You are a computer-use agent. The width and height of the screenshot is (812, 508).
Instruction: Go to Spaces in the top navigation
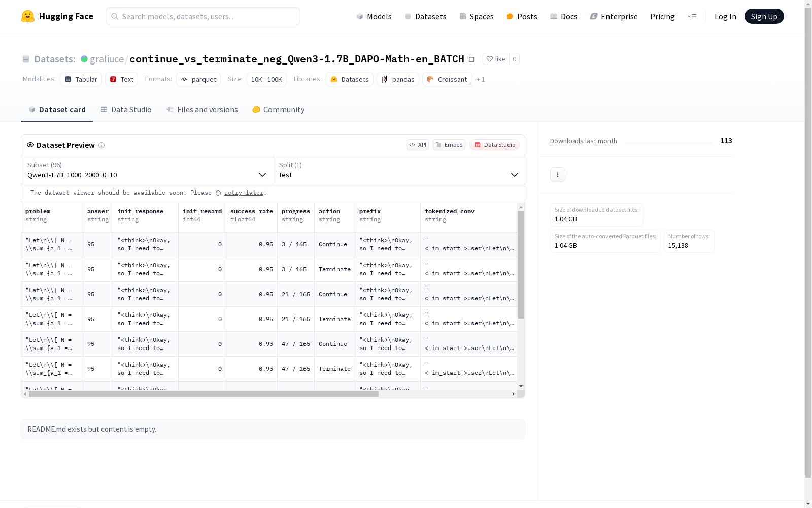477,16
